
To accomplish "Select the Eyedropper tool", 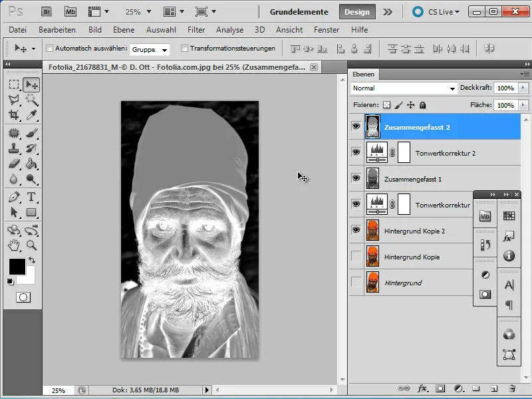I will click(31, 114).
